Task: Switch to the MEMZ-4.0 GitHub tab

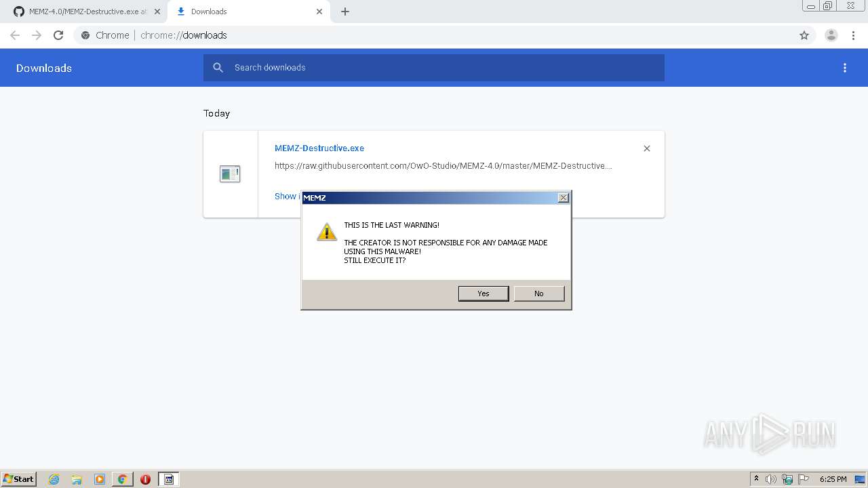Action: click(x=87, y=12)
